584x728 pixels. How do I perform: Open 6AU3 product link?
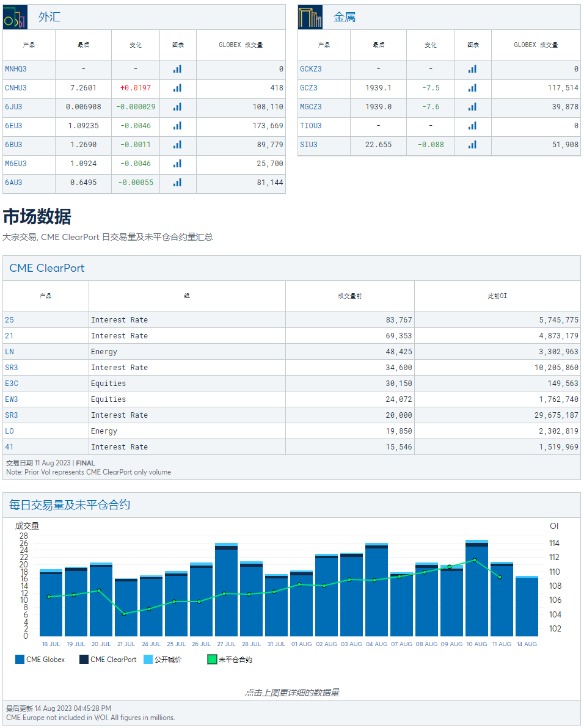tap(13, 183)
